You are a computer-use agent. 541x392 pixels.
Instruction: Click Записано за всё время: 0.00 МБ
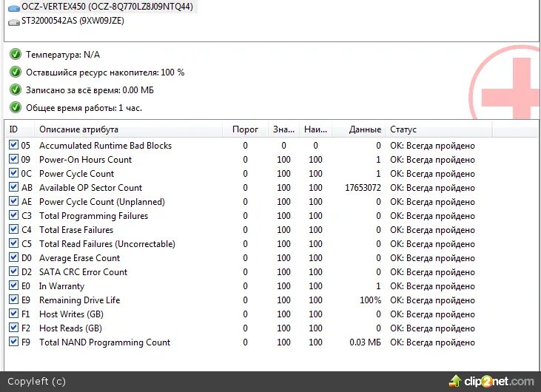click(x=90, y=90)
